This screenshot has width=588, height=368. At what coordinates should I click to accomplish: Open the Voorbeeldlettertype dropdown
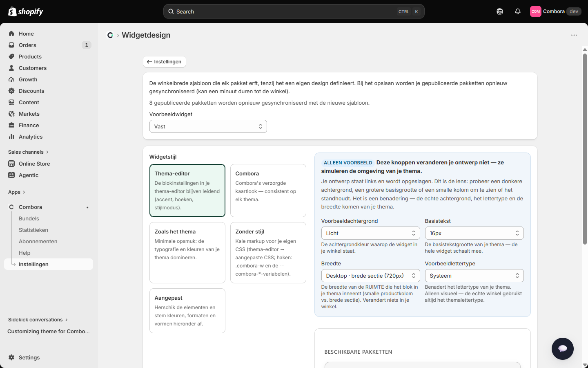474,276
